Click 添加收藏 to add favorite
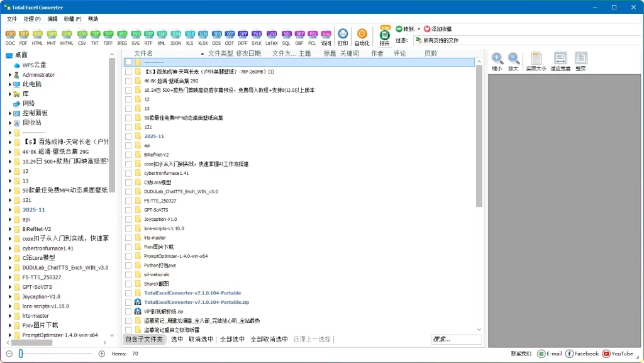 click(440, 29)
